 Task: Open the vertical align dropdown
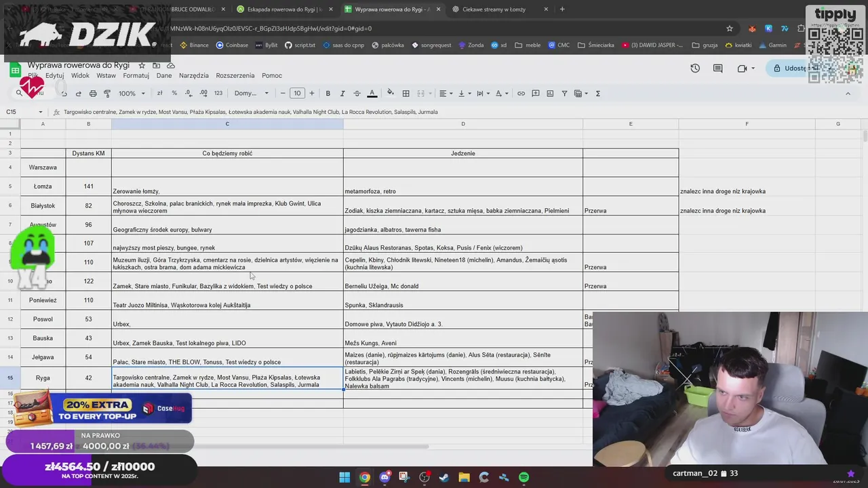(464, 94)
